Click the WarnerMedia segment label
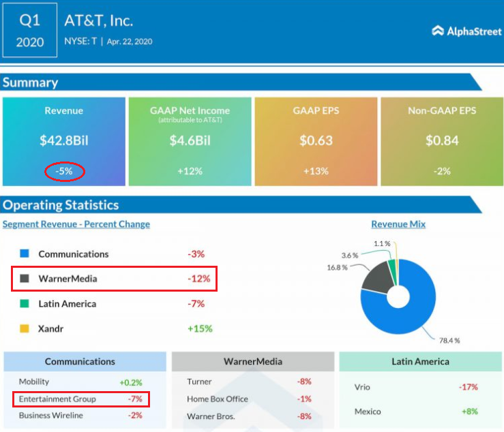Viewport: 504px width, 432px height. (x=68, y=279)
